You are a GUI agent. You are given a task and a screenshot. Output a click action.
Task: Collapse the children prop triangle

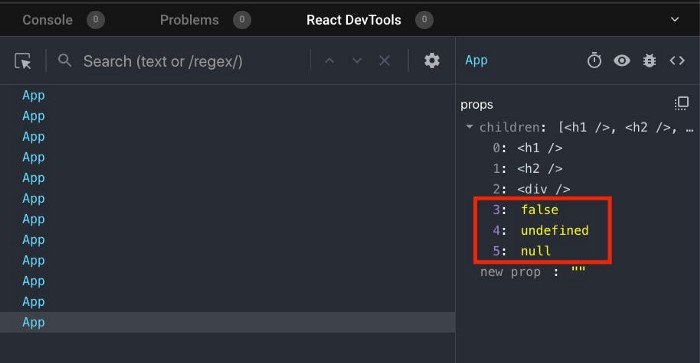469,127
